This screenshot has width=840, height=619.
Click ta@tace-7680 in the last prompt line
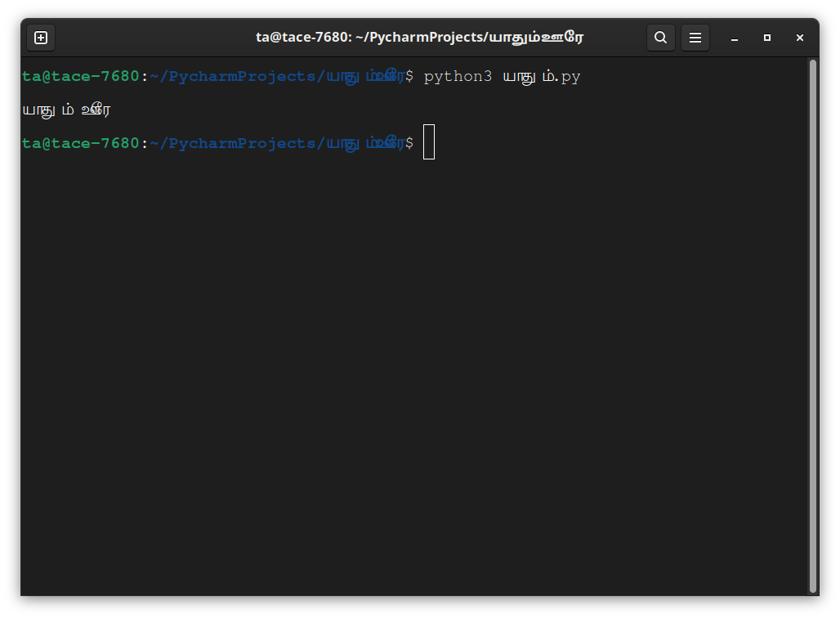coord(80,143)
